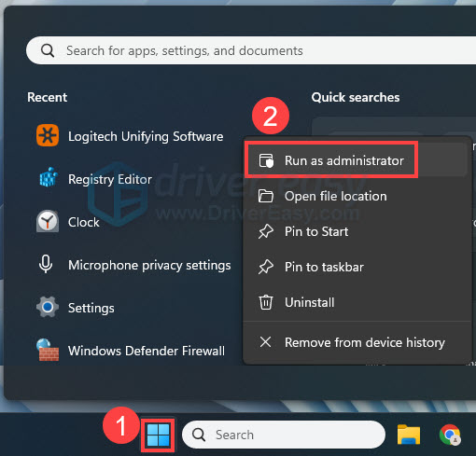Click the trash can Uninstall icon
The height and width of the screenshot is (456, 476).
266,302
